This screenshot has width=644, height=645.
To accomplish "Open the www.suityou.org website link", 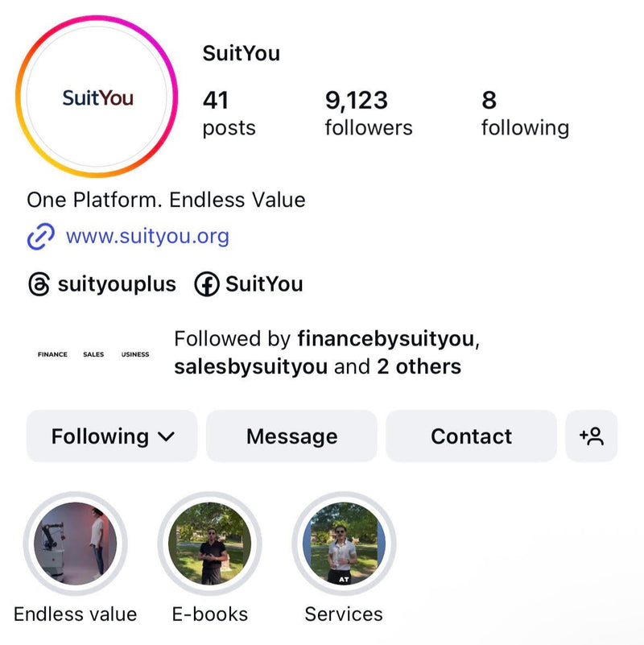I will tap(147, 237).
